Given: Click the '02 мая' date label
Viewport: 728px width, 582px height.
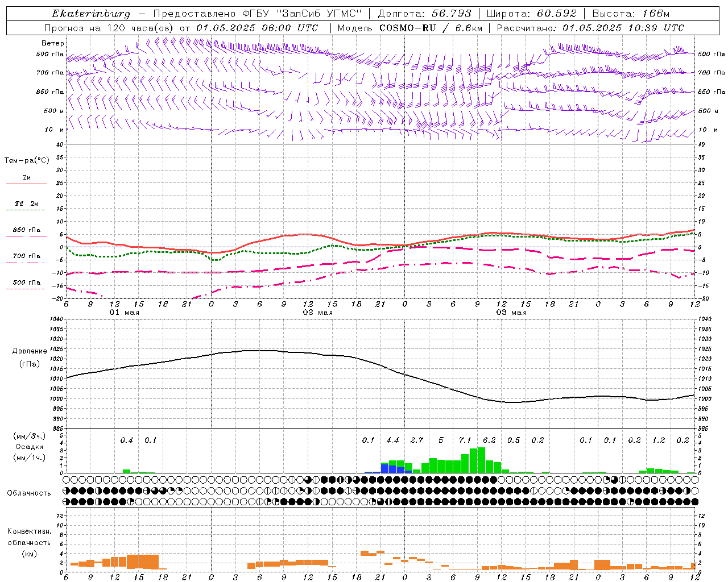Looking at the screenshot, I should click(x=318, y=313).
